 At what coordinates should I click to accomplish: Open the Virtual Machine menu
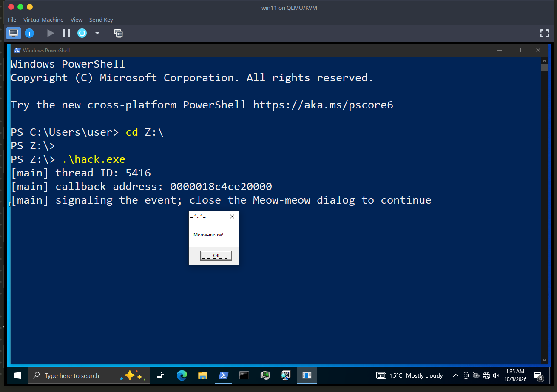(43, 20)
